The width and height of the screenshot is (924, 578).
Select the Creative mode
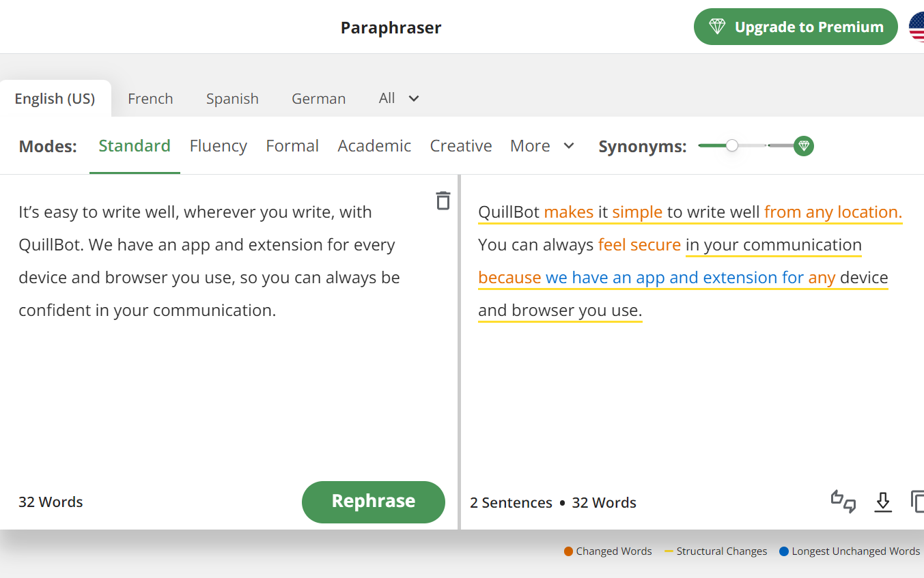461,146
